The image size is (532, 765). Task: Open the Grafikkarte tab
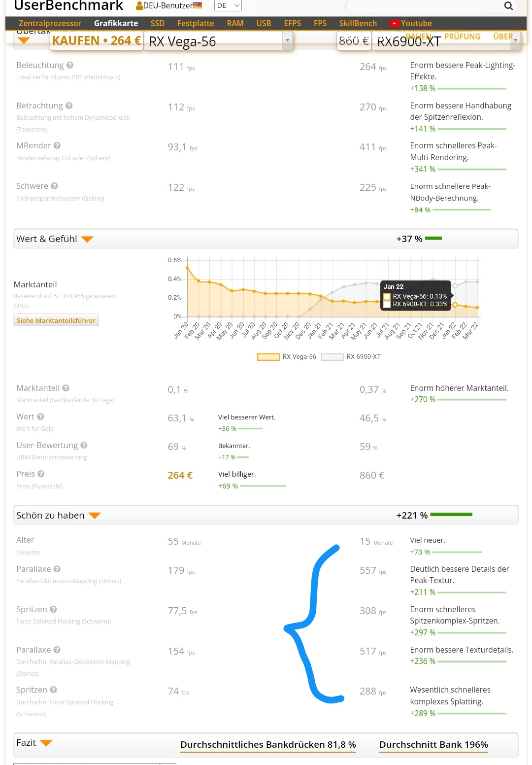pyautogui.click(x=116, y=23)
